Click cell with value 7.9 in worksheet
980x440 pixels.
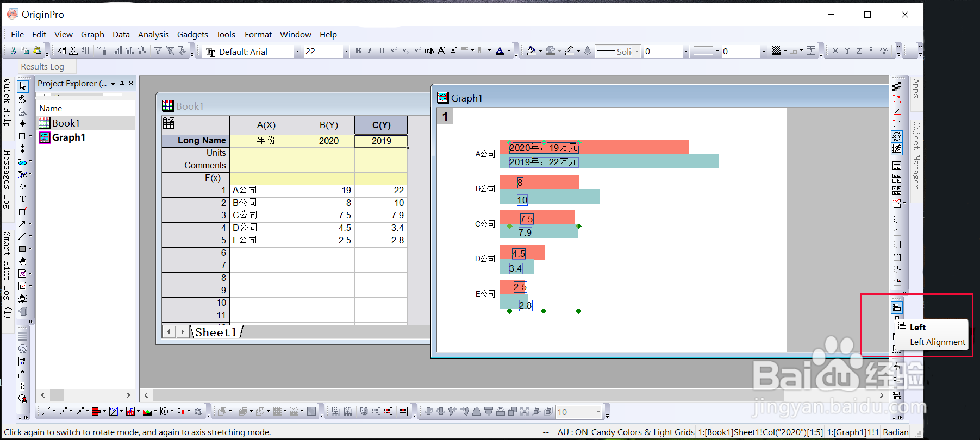[x=381, y=215]
